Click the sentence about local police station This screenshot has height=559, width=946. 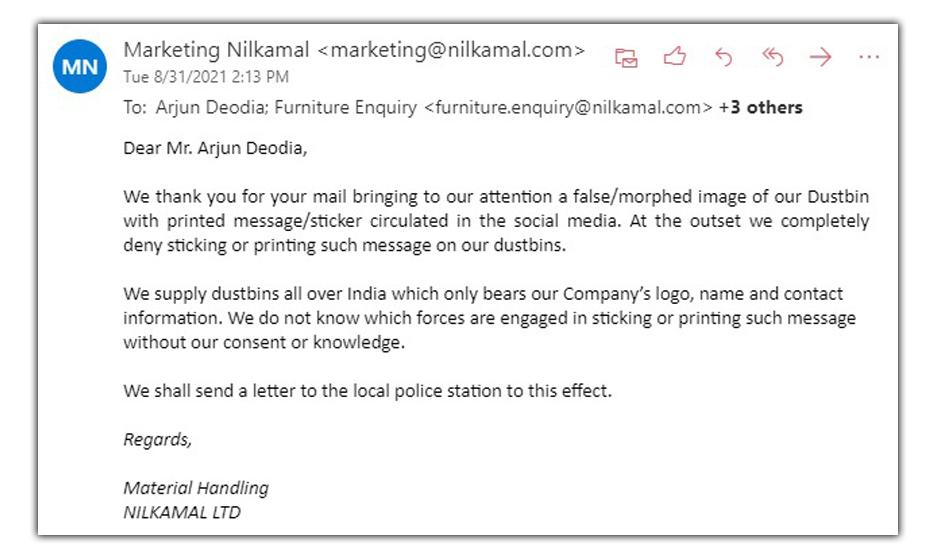click(367, 391)
